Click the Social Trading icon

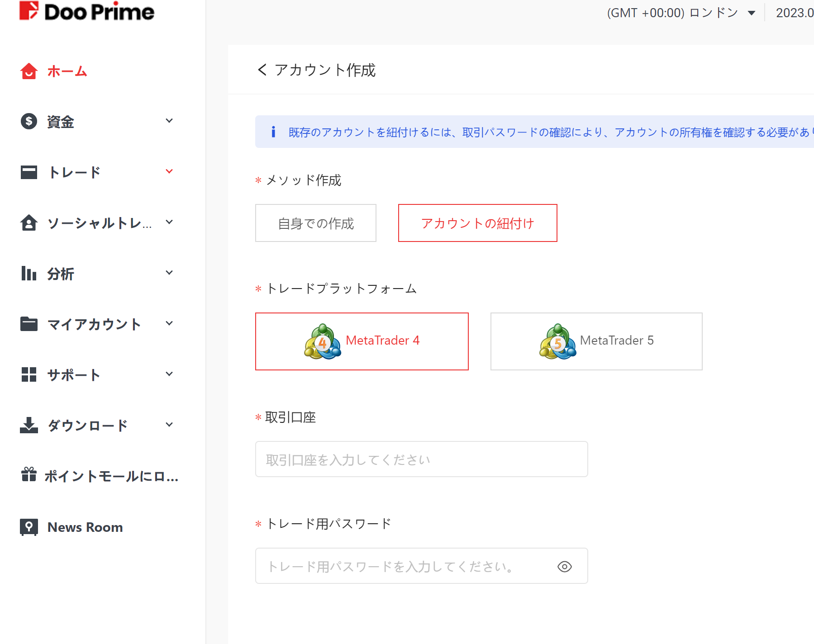[x=29, y=223]
